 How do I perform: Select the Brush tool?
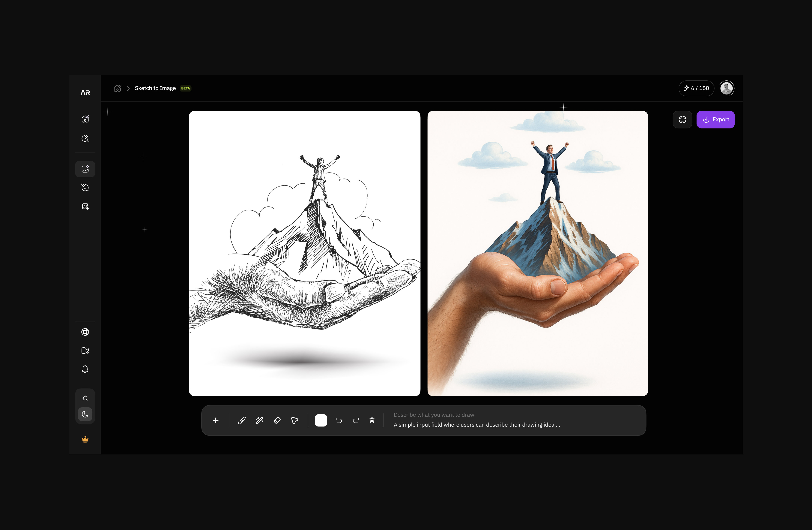click(x=242, y=420)
